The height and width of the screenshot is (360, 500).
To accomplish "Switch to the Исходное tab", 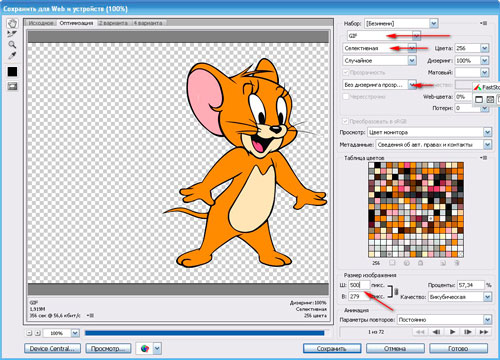I will click(41, 23).
